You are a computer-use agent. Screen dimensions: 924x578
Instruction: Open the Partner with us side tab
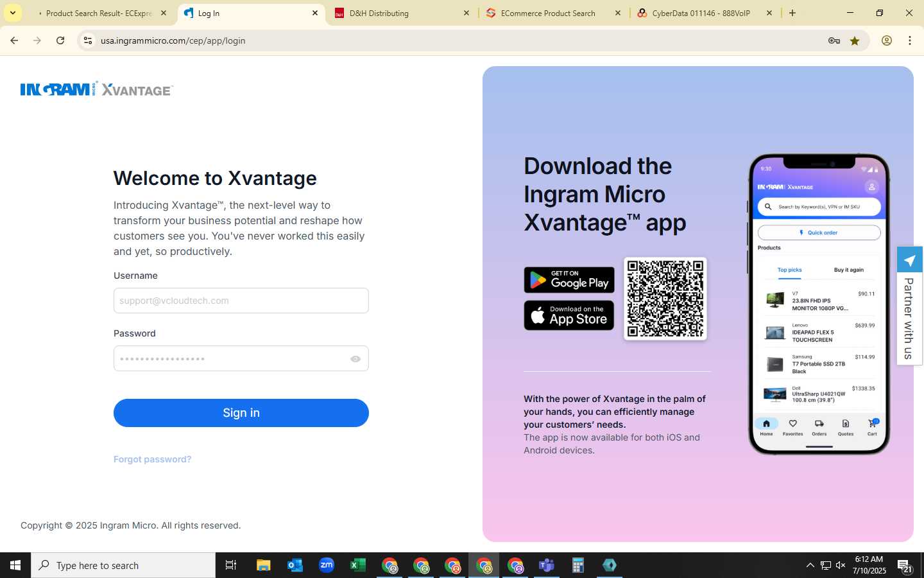click(909, 306)
